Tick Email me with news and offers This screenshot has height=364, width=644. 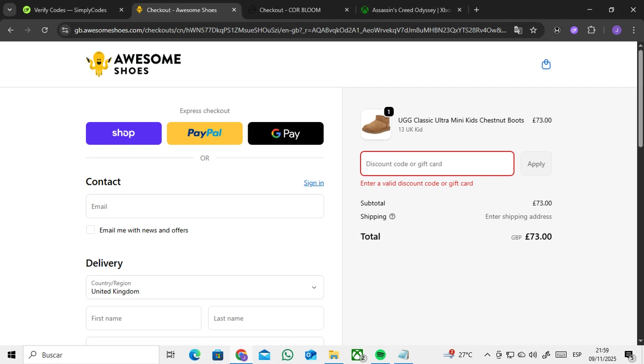tap(91, 230)
